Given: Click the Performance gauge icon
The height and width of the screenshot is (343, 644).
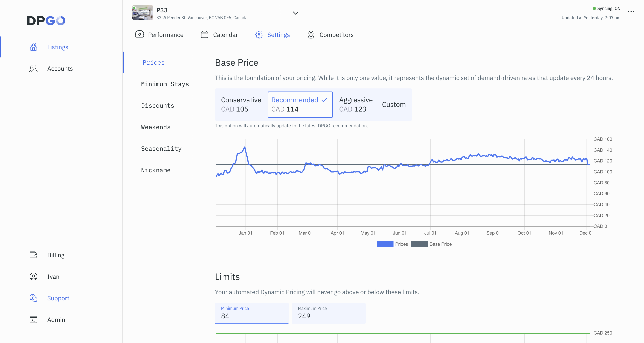Looking at the screenshot, I should pyautogui.click(x=139, y=35).
